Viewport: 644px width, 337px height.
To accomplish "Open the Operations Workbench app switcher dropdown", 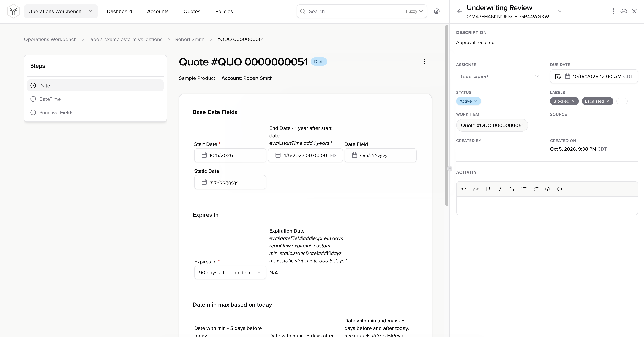I will click(x=61, y=11).
